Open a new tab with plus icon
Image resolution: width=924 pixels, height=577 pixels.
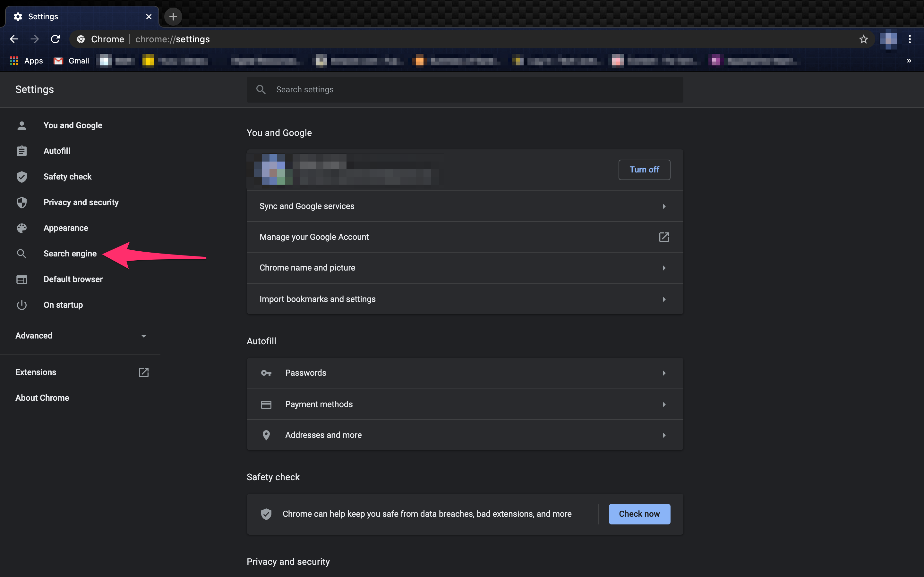(x=173, y=17)
